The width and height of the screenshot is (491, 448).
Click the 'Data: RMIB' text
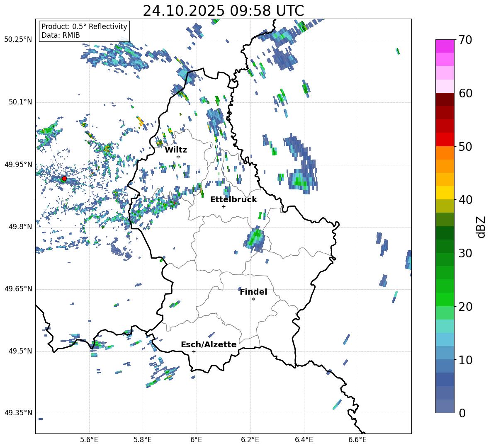[x=61, y=35]
